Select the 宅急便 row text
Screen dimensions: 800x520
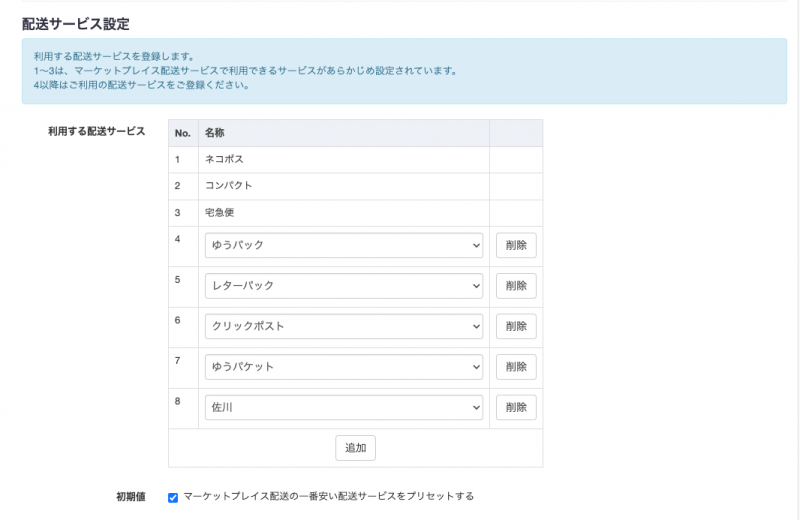pos(219,212)
